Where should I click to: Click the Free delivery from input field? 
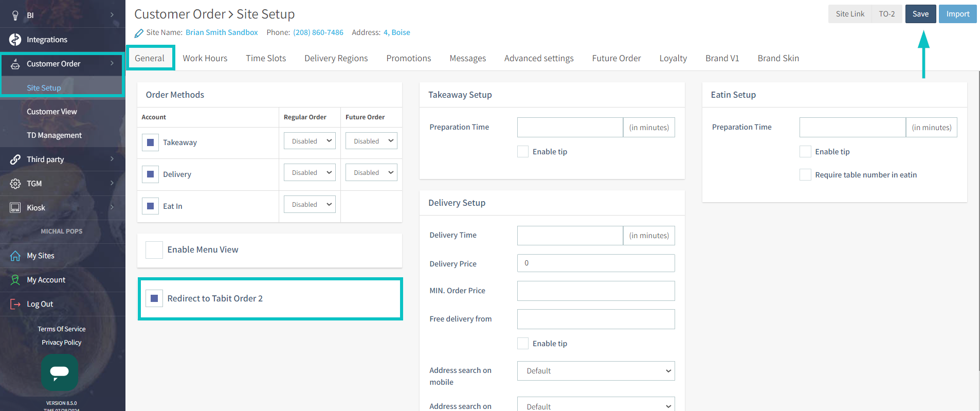[x=596, y=319]
